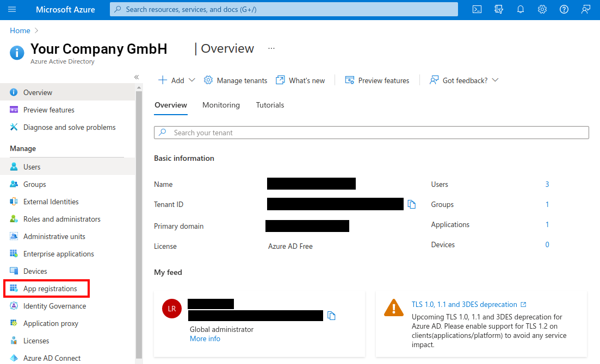This screenshot has height=364, width=600.
Task: Open TLS 1.0, 1.1 and 3DES deprecation link
Action: (465, 304)
